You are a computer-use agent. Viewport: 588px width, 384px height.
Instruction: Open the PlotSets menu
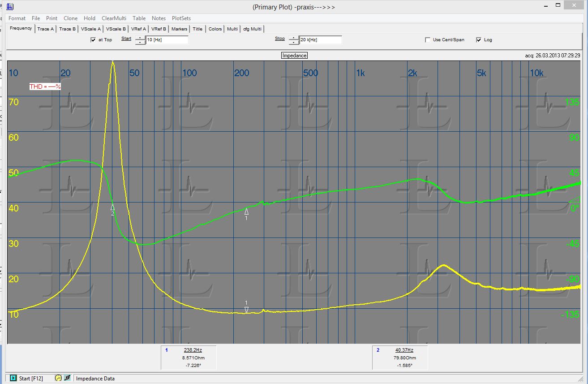[x=181, y=18]
